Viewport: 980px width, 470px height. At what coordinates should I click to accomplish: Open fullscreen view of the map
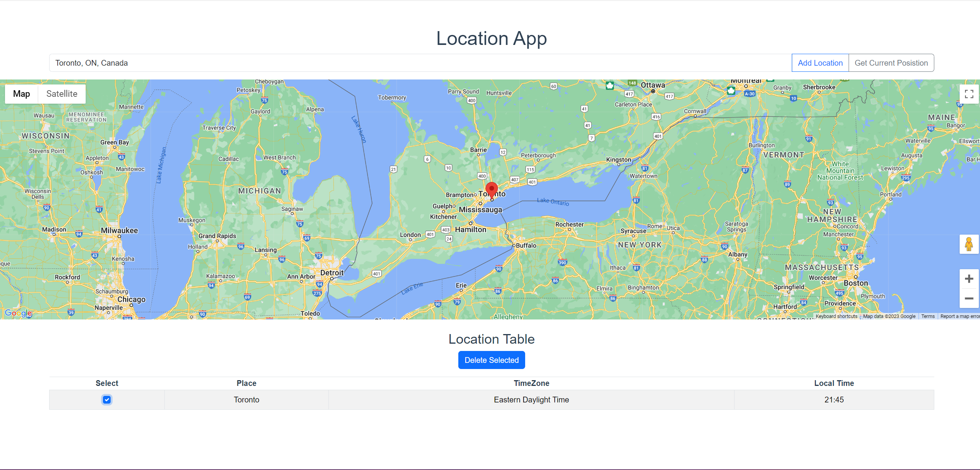[x=969, y=93]
